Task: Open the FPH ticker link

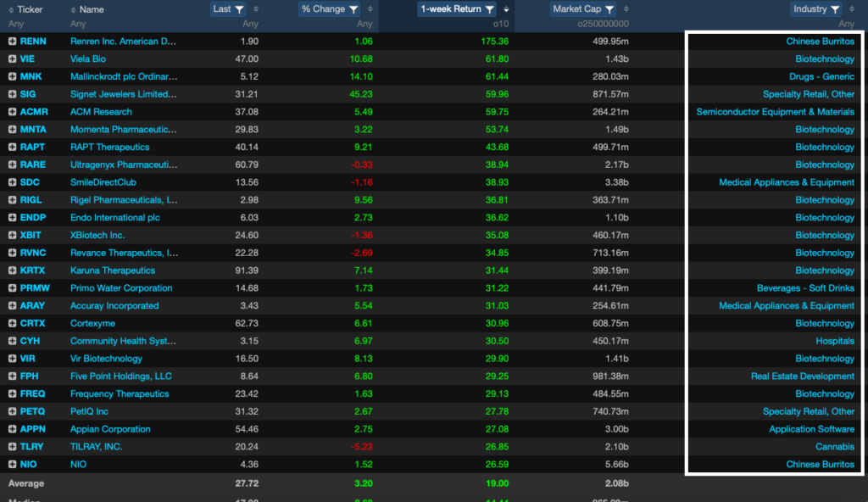Action: click(30, 376)
